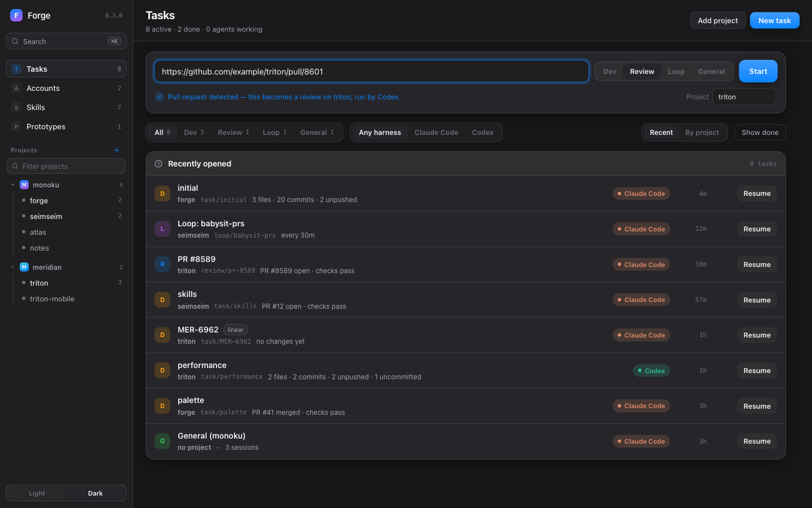Image resolution: width=812 pixels, height=508 pixels.
Task: Open the Project triton selector
Action: tap(744, 97)
